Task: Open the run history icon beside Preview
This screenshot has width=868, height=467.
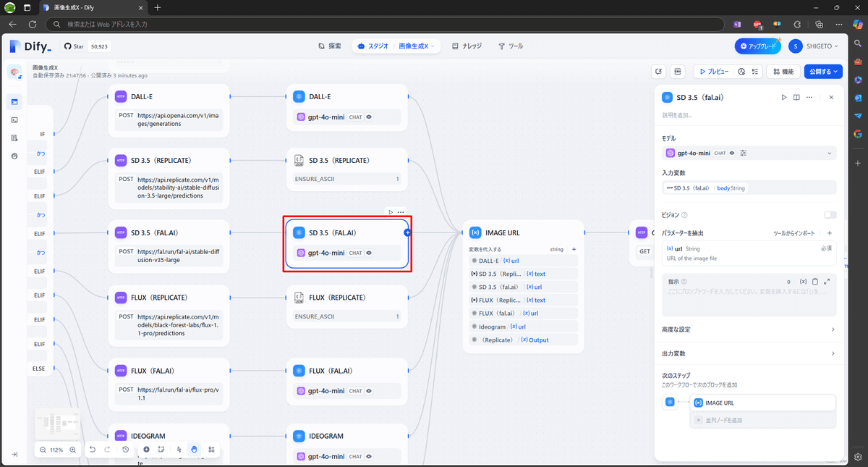Action: coord(741,72)
